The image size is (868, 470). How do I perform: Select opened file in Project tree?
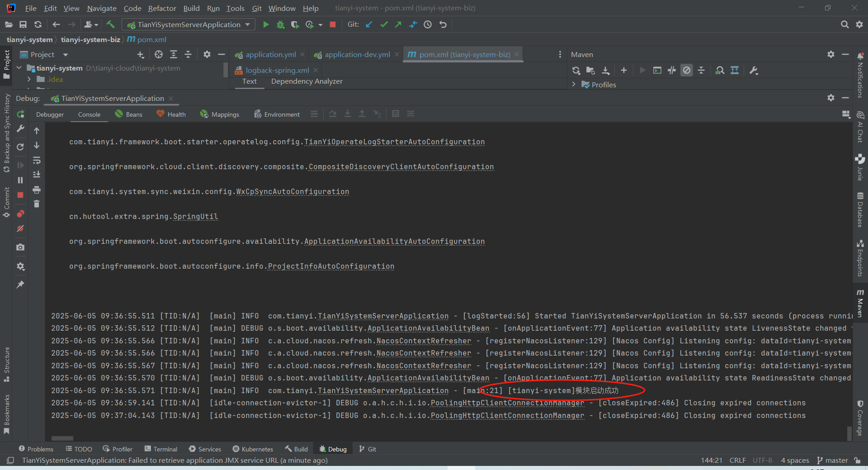coord(158,54)
